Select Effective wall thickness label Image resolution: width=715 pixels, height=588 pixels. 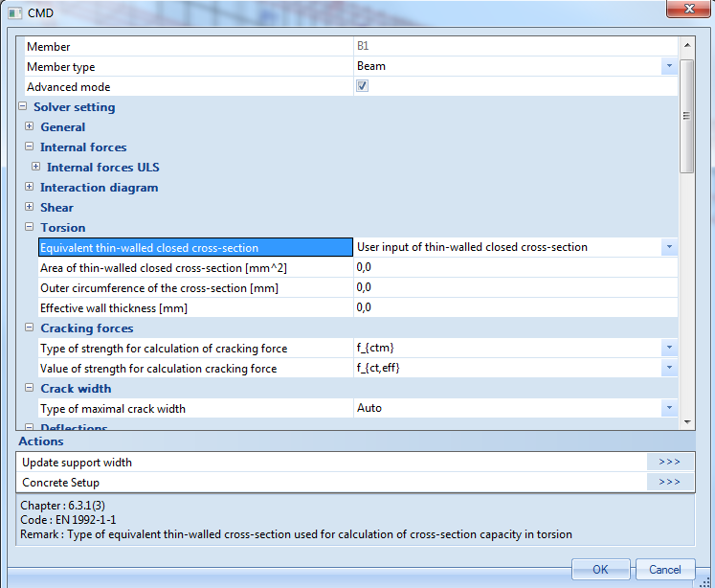pos(114,308)
